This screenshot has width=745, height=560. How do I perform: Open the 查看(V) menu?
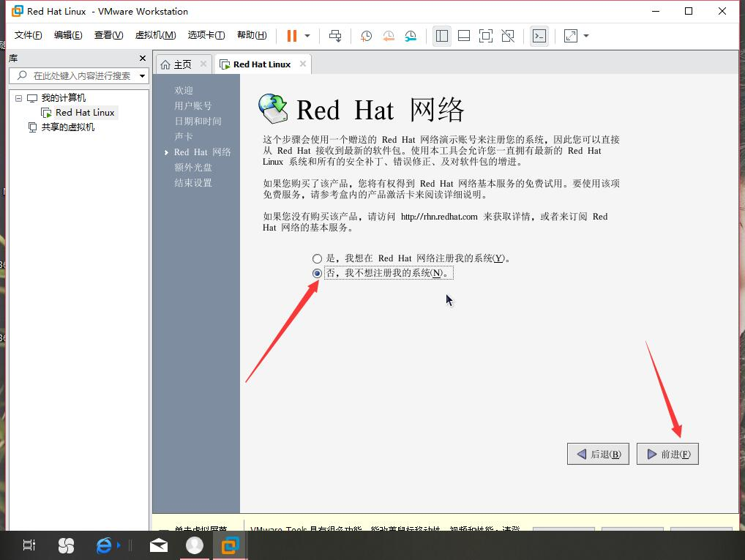click(x=108, y=35)
